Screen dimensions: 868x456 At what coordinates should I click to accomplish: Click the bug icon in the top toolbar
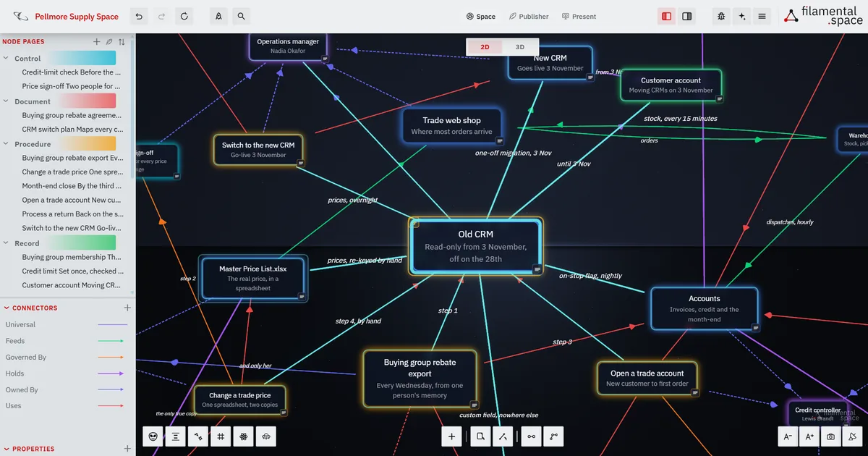click(x=721, y=16)
